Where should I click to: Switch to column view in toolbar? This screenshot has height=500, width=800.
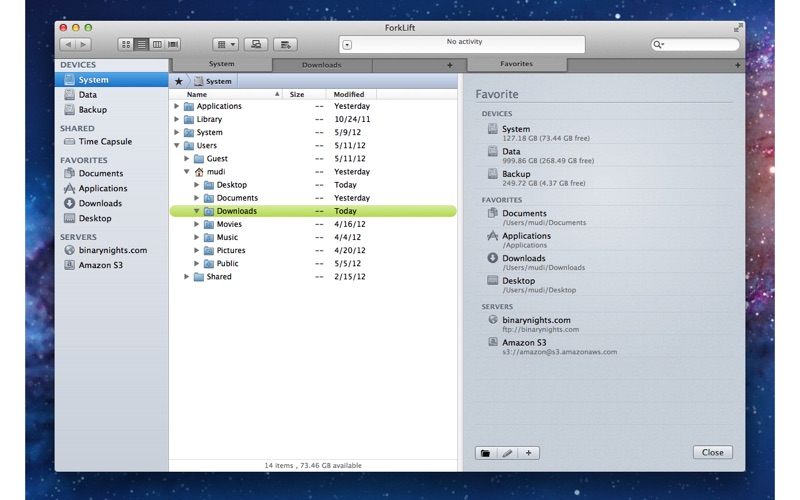(157, 45)
